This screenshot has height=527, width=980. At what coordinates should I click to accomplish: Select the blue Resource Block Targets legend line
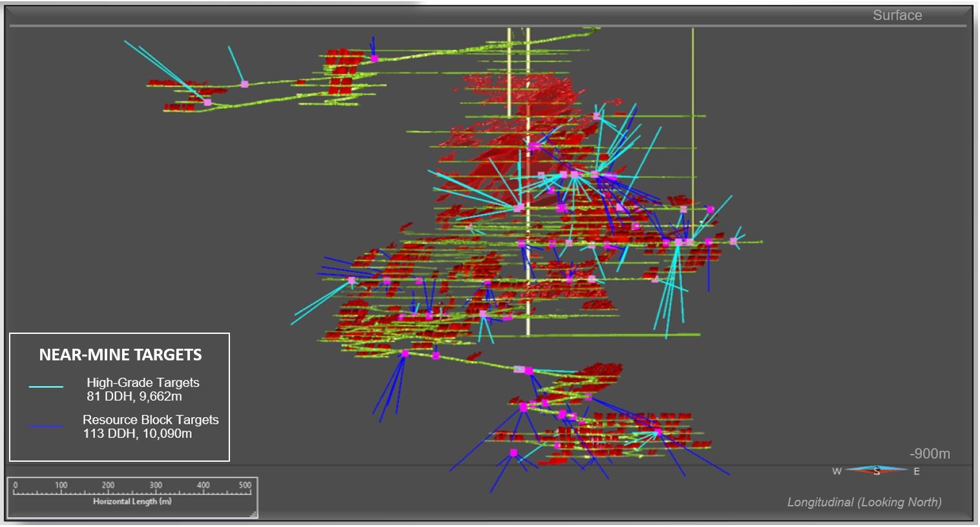46,426
